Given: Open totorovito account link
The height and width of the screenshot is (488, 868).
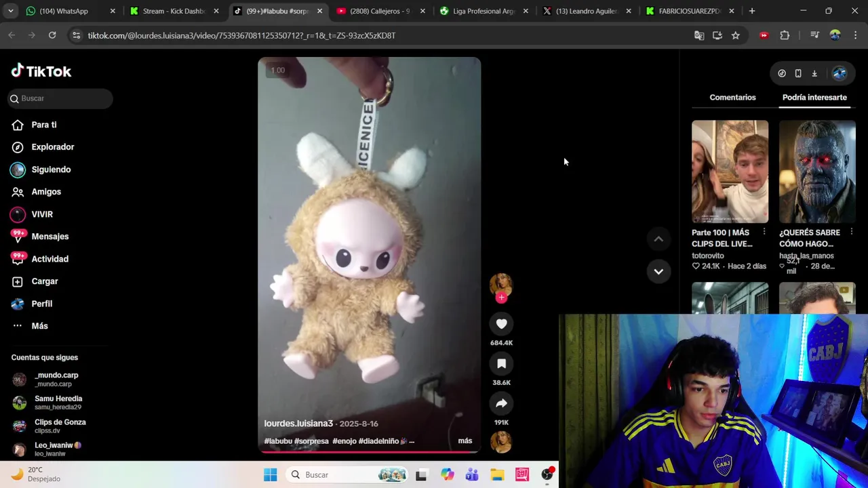Looking at the screenshot, I should click(708, 256).
